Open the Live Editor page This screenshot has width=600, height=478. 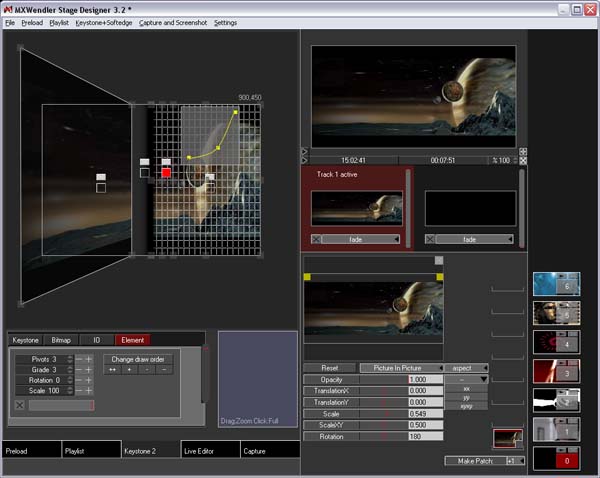tap(211, 450)
